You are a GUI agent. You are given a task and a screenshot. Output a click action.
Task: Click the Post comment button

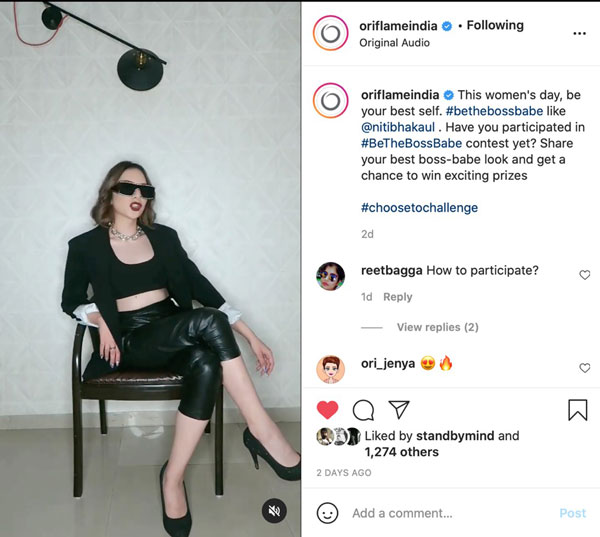click(x=573, y=513)
